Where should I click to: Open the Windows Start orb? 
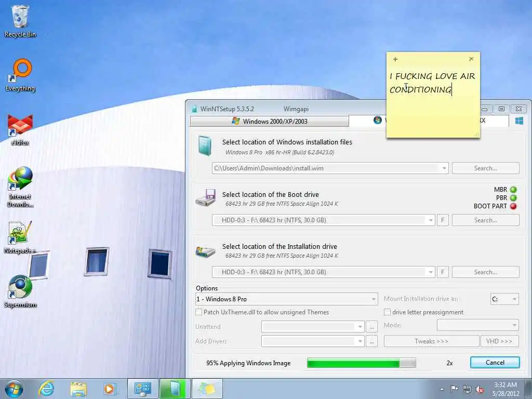point(14,389)
